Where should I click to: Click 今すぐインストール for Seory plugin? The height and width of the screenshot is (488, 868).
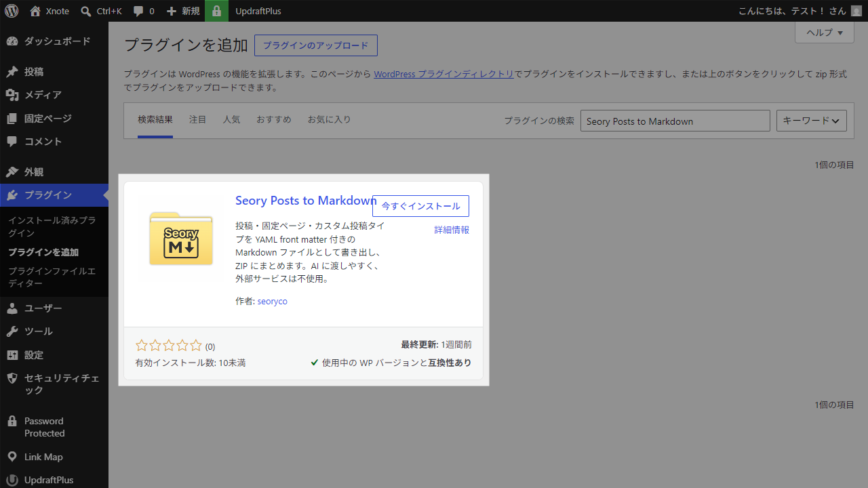(420, 206)
